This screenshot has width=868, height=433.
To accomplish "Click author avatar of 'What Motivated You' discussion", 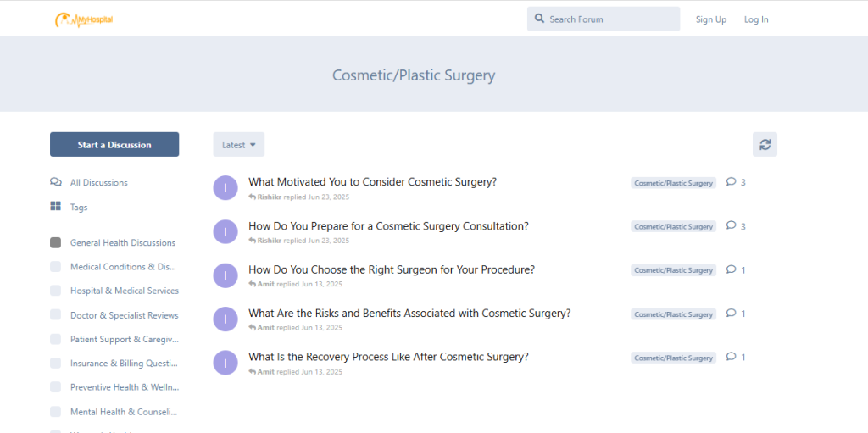I will pos(225,188).
